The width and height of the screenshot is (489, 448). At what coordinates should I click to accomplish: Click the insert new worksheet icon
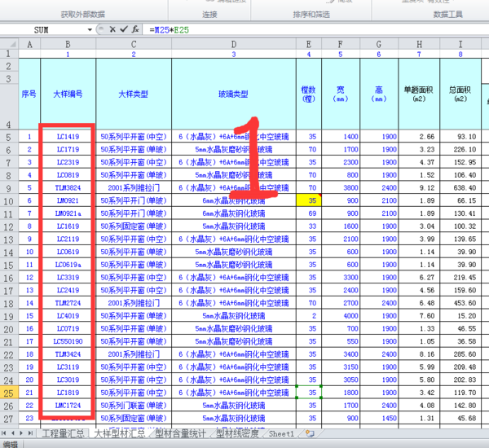tap(310, 433)
